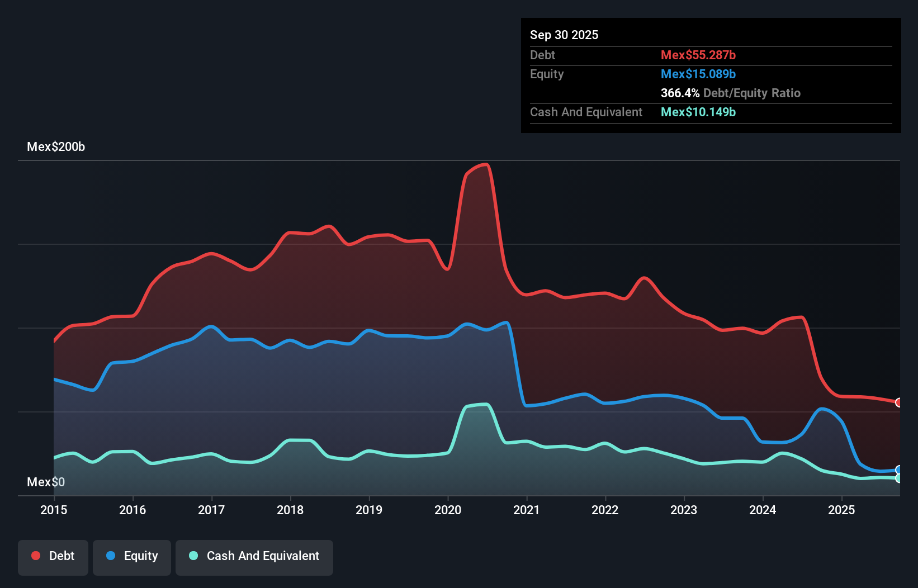This screenshot has width=918, height=588.
Task: Click the Equity value Mex$15.089b in tooltip
Action: [698, 74]
